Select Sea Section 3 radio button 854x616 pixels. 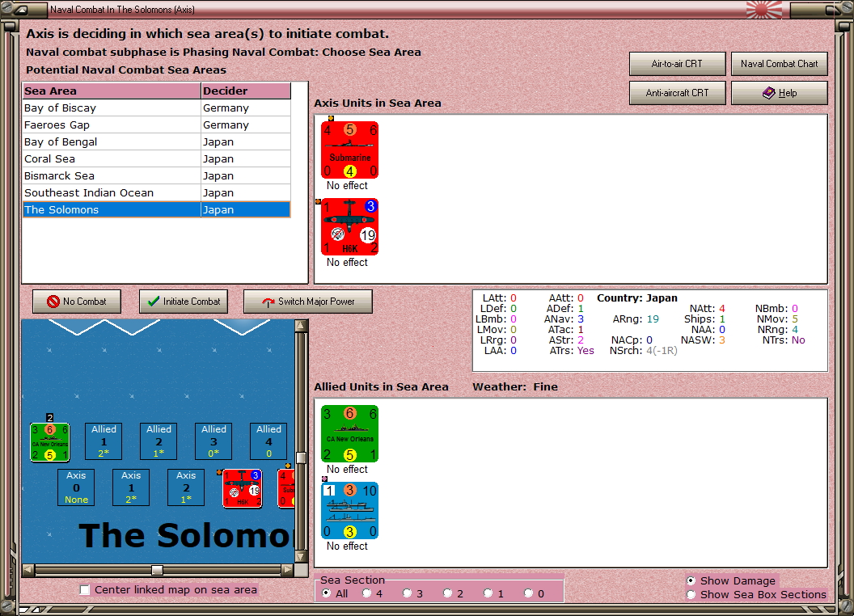coord(407,593)
